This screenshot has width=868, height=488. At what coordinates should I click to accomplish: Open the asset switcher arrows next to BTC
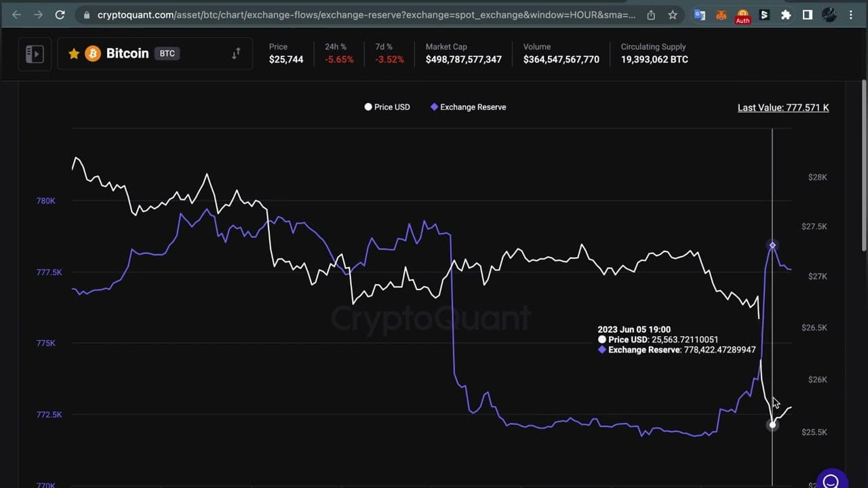pyautogui.click(x=236, y=54)
